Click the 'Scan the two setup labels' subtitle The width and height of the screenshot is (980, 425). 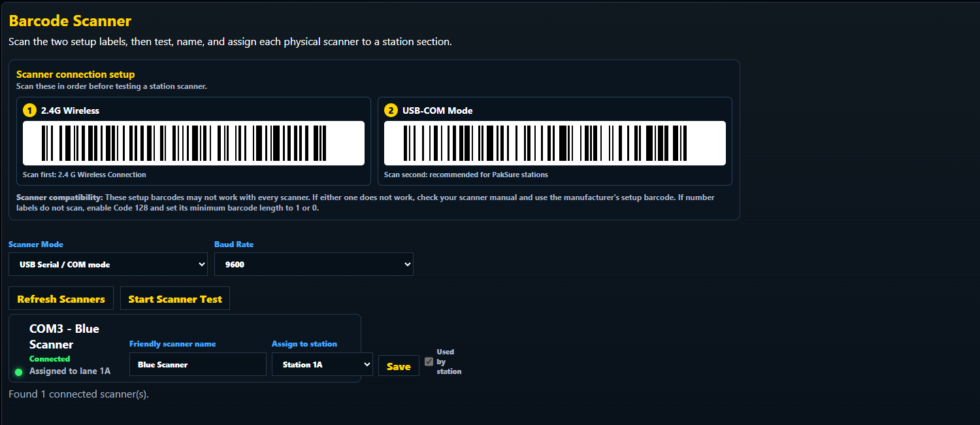pyautogui.click(x=230, y=42)
